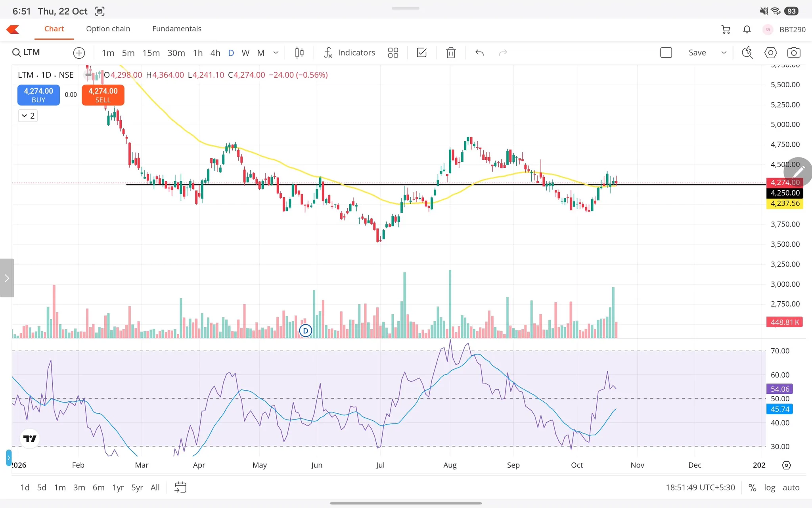812x508 pixels.
Task: Click the 4,250.00 horizontal line price label
Action: (x=785, y=193)
